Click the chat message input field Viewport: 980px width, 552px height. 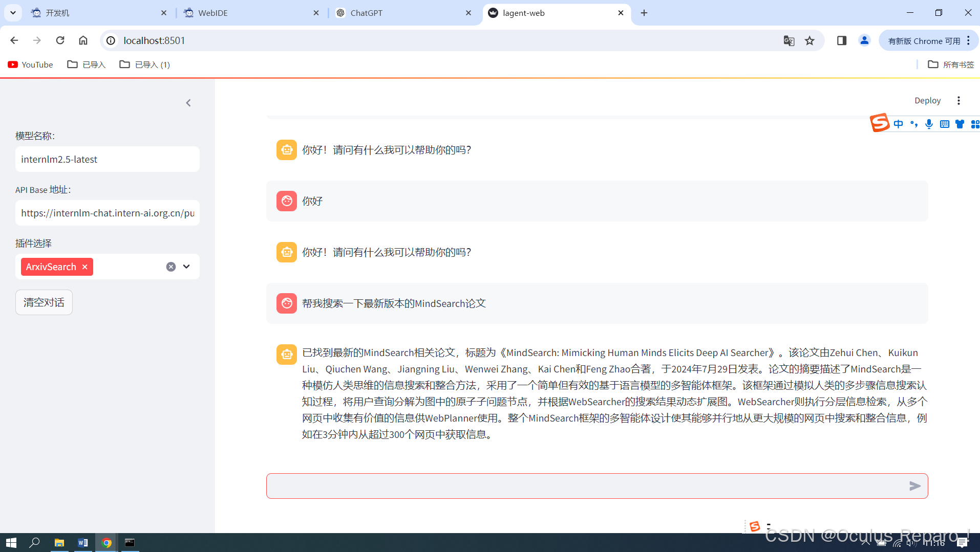click(x=563, y=485)
